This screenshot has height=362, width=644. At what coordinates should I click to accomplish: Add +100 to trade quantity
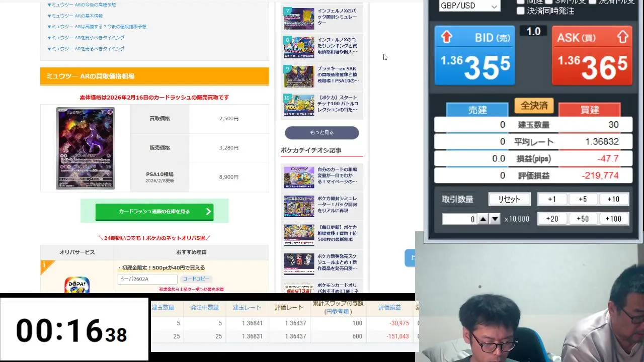click(613, 219)
